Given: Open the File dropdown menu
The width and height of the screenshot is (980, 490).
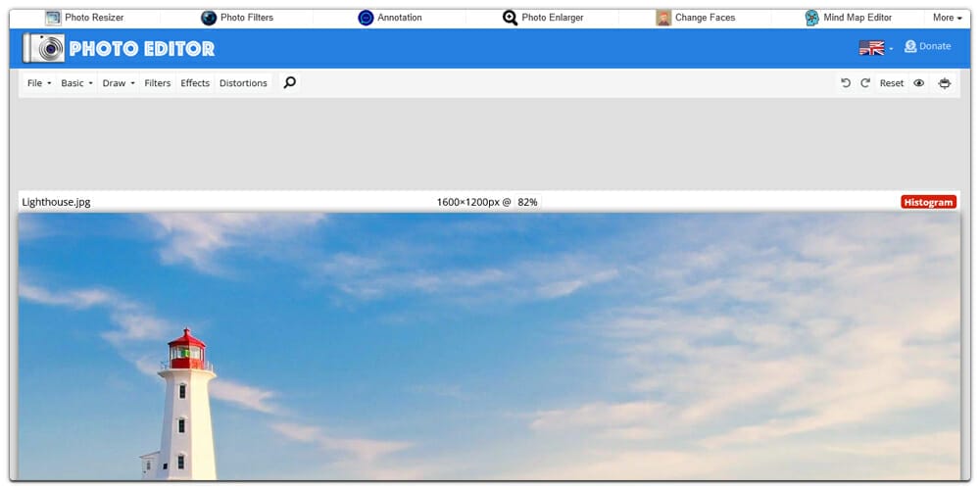Looking at the screenshot, I should 39,83.
